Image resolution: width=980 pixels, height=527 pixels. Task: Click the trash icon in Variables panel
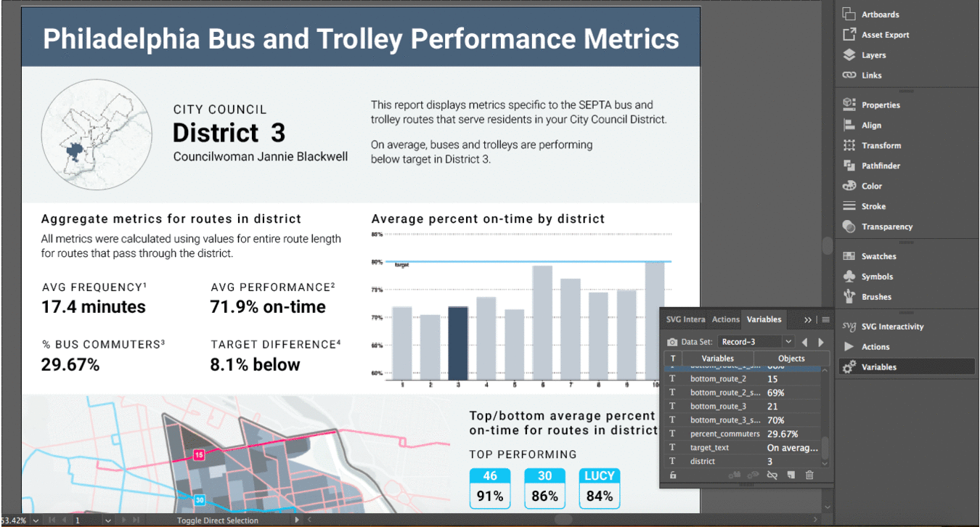click(809, 475)
